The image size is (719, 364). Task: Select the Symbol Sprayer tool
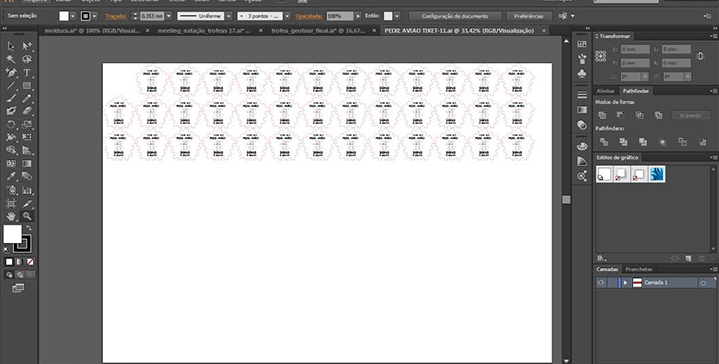pyautogui.click(x=11, y=190)
